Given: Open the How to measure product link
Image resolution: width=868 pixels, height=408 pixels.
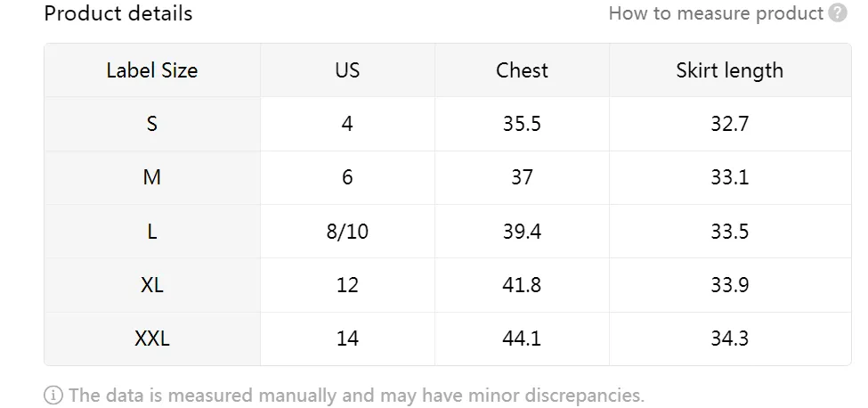Looking at the screenshot, I should click(716, 13).
